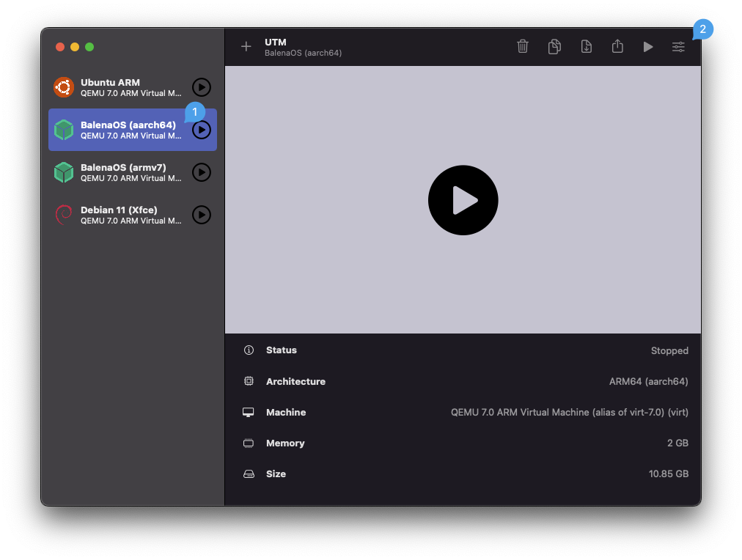
Task: Click the Machine monitor icon
Action: pos(249,413)
